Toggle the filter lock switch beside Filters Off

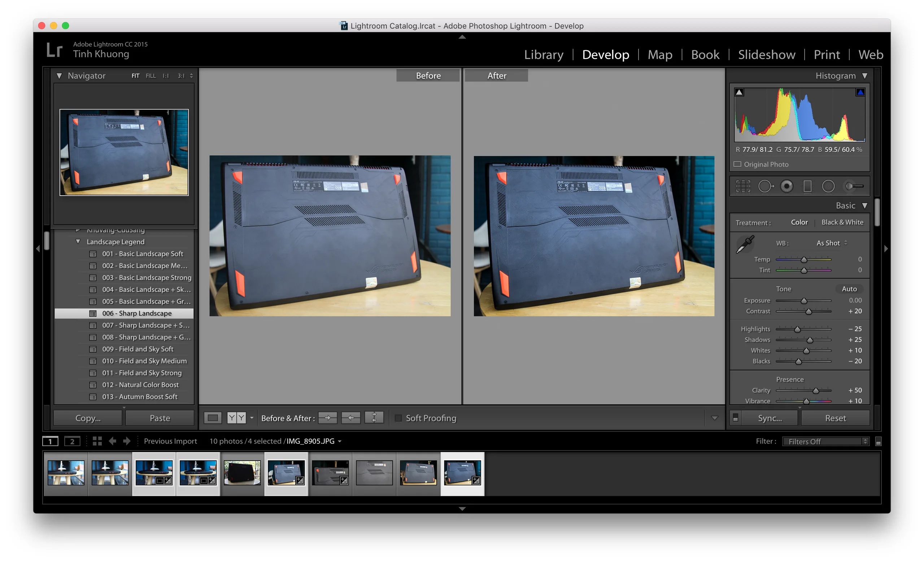click(878, 442)
